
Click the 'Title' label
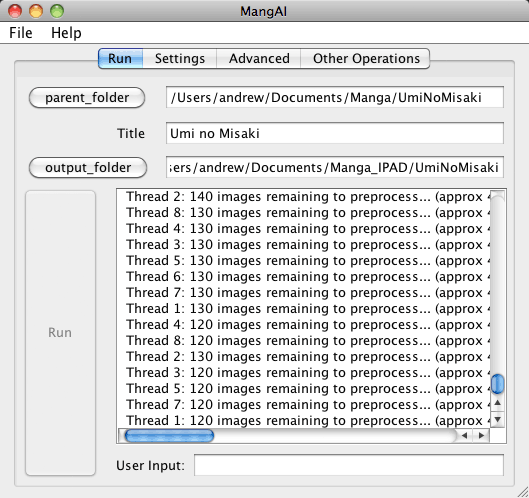[x=131, y=133]
